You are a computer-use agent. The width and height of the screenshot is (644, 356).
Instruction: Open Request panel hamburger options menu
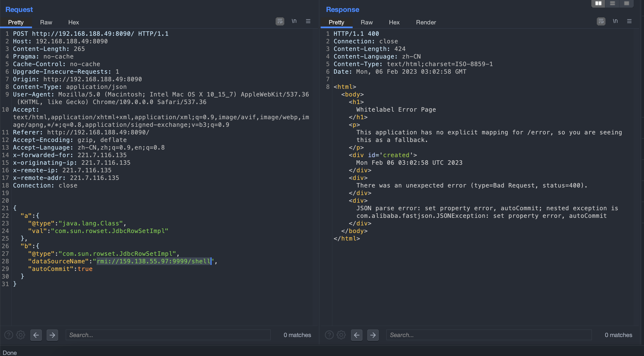[x=308, y=21]
